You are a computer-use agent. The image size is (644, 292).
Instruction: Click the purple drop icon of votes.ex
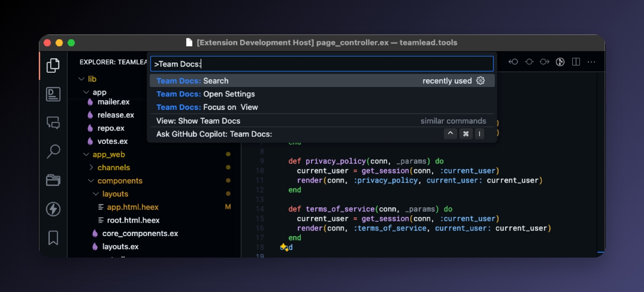89,141
